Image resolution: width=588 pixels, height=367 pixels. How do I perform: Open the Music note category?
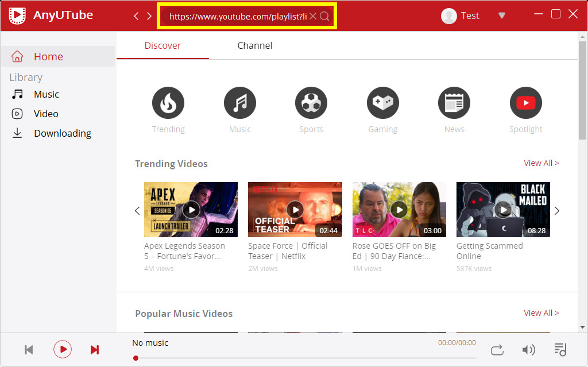coord(240,103)
